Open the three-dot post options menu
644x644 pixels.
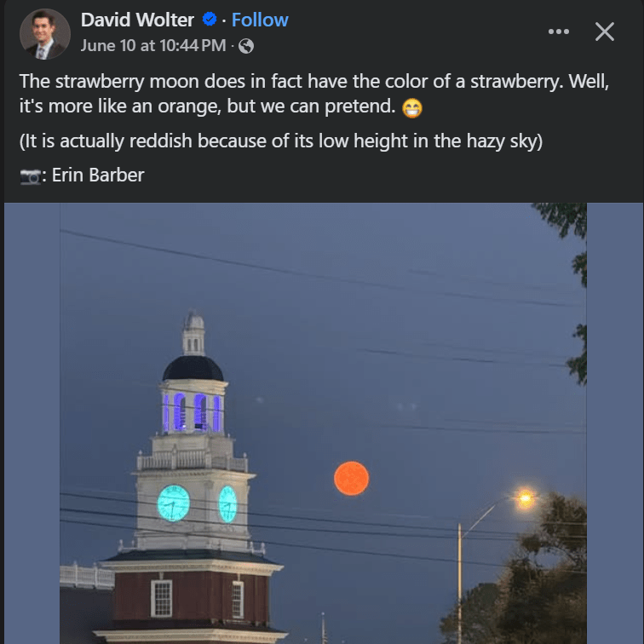click(558, 32)
